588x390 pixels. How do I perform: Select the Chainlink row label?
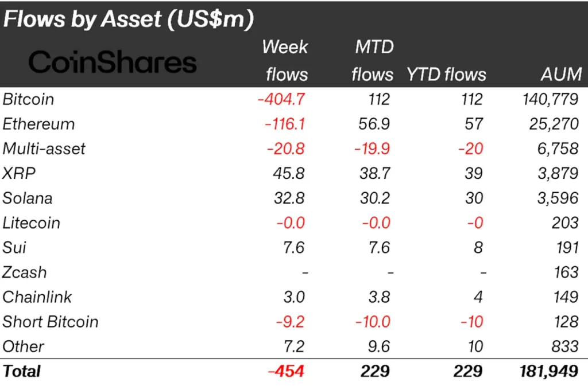click(x=37, y=297)
